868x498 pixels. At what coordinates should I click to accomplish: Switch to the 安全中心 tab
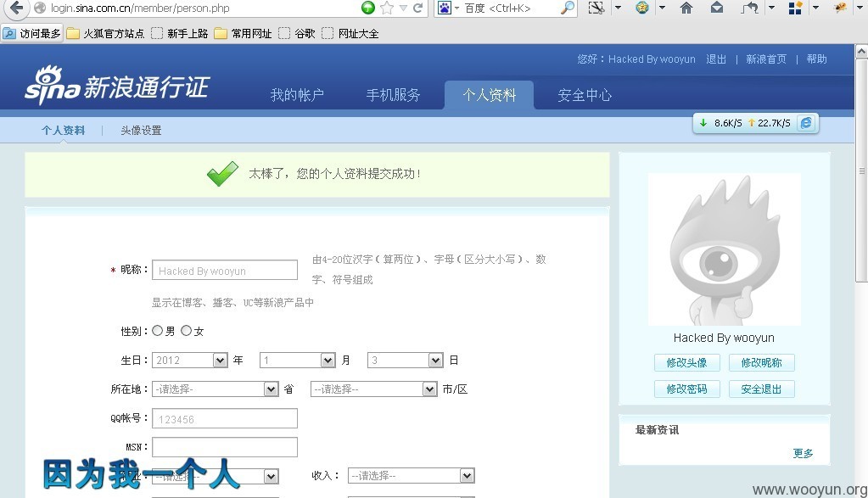click(x=585, y=95)
